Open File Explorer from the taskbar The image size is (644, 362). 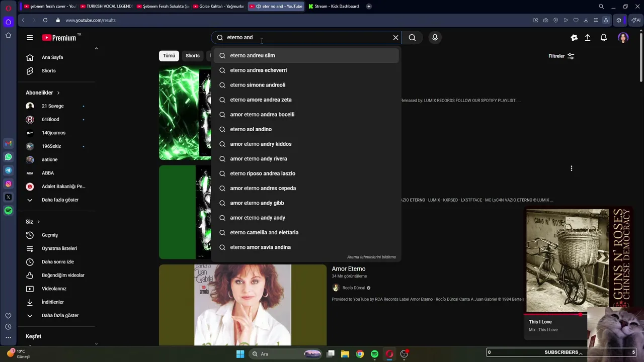coord(345,354)
